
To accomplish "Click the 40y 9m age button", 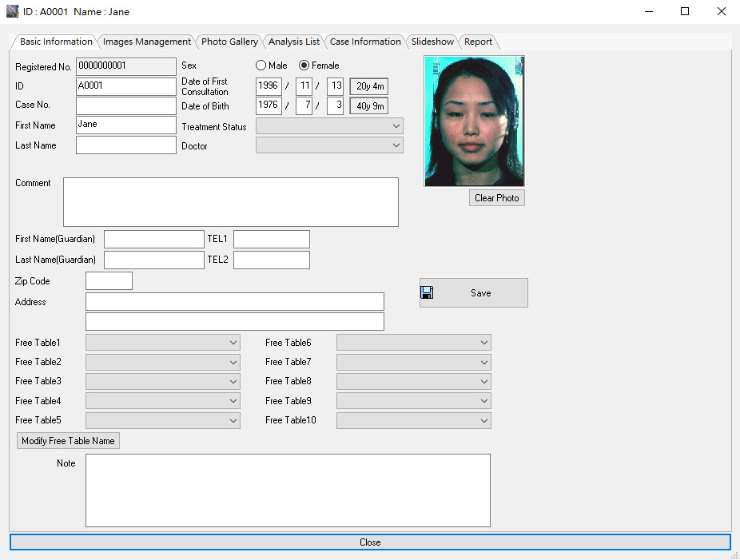I will pos(369,105).
